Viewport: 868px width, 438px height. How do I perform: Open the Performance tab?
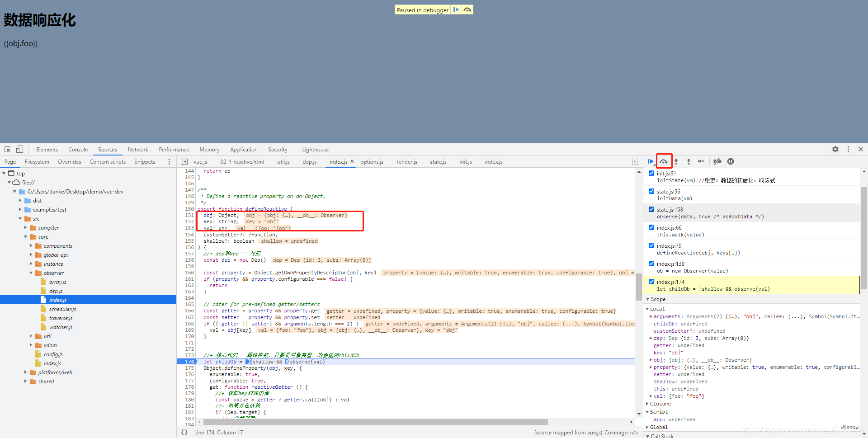[x=174, y=150]
